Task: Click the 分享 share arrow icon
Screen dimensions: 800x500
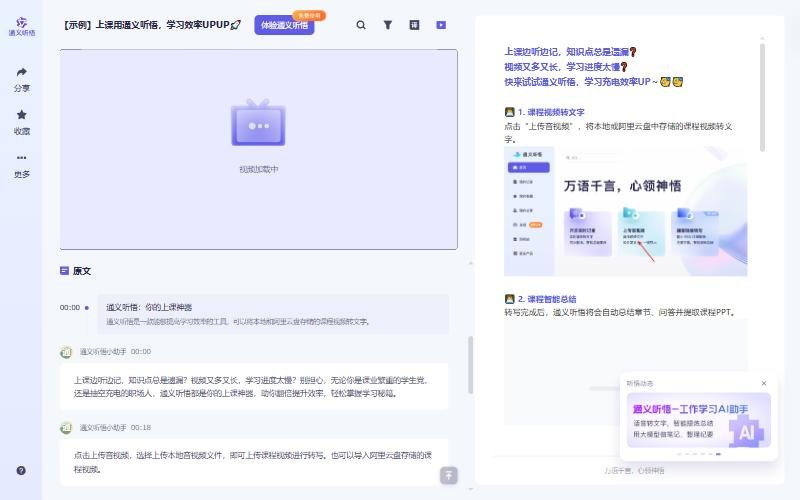Action: coord(21,72)
